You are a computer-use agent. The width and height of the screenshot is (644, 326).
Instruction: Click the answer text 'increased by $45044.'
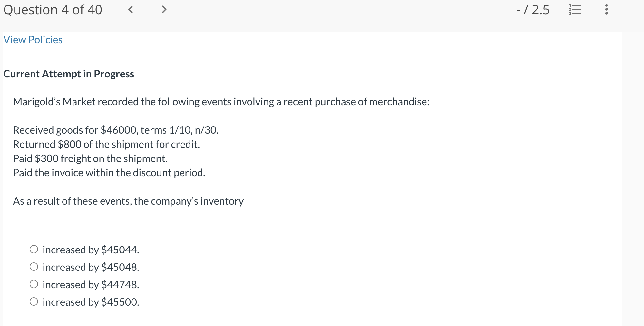(91, 250)
